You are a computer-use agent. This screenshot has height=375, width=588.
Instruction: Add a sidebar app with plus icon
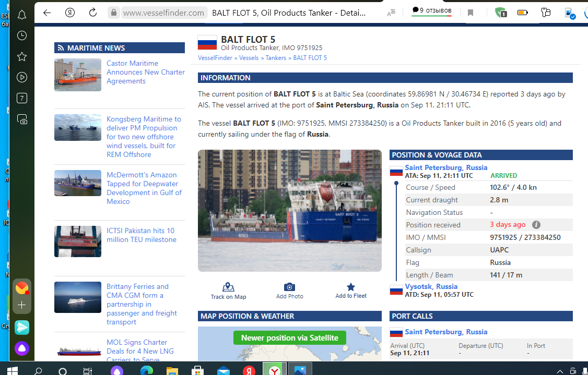22,305
